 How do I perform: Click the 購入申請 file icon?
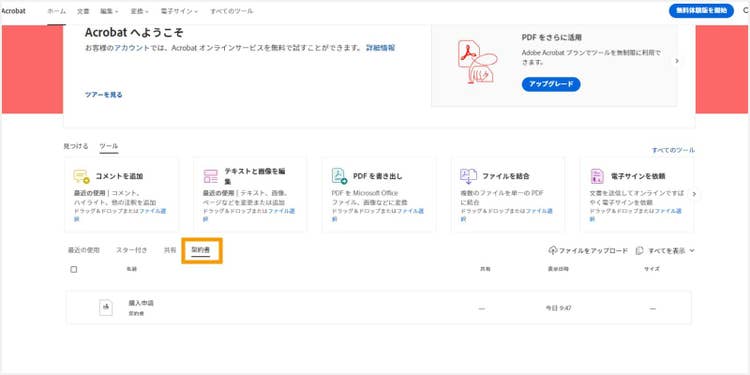tap(106, 307)
